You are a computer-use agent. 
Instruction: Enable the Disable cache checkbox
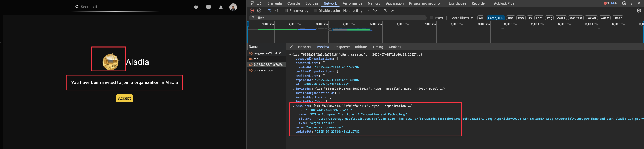pyautogui.click(x=315, y=10)
